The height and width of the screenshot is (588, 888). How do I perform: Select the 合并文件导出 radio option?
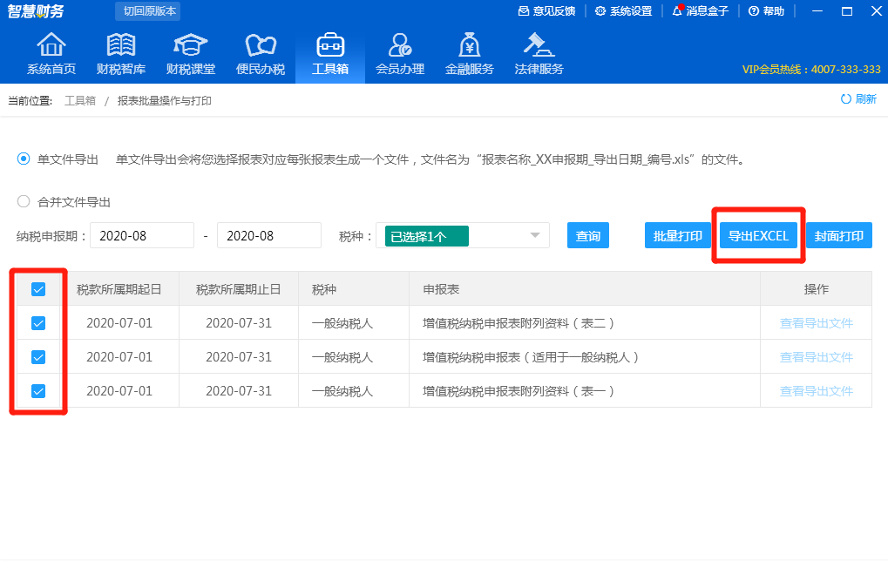tap(24, 201)
